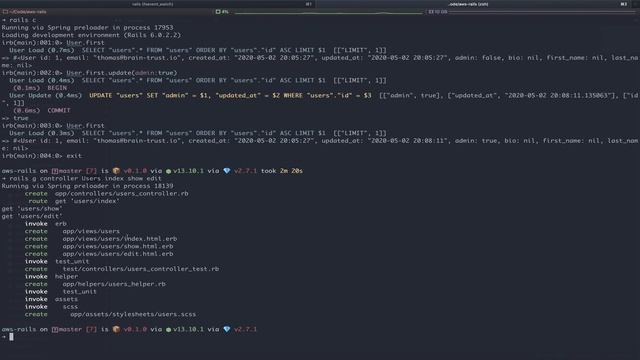Click the memory usage graph in the status bar

click(543, 12)
